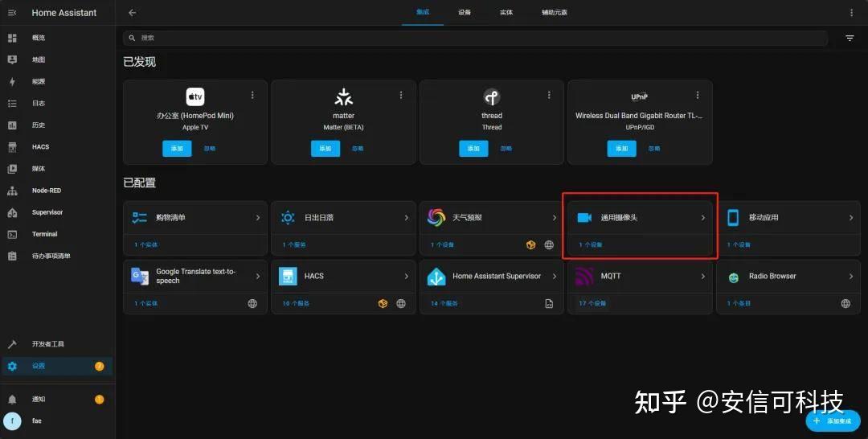This screenshot has width=868, height=439.
Task: Ignore the 办公室 (HomePod Mini) discovery
Action: click(x=210, y=149)
